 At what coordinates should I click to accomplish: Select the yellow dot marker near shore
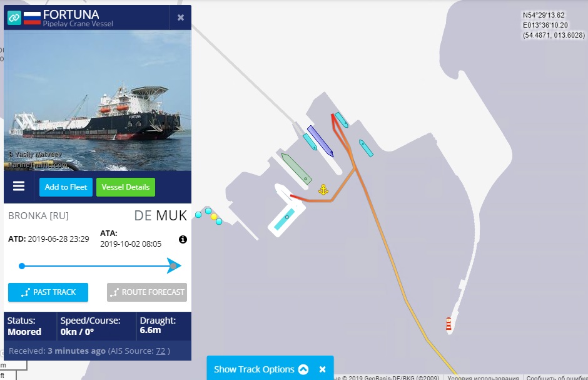(214, 217)
